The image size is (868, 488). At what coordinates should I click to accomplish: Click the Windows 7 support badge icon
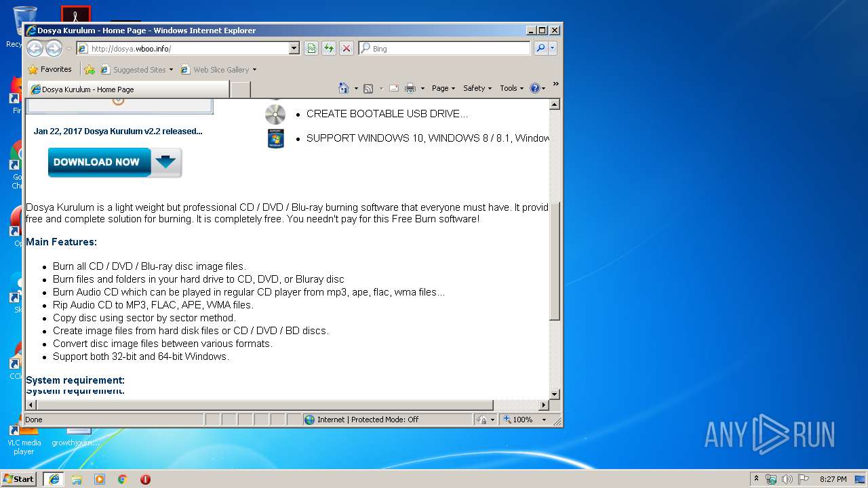pos(275,138)
